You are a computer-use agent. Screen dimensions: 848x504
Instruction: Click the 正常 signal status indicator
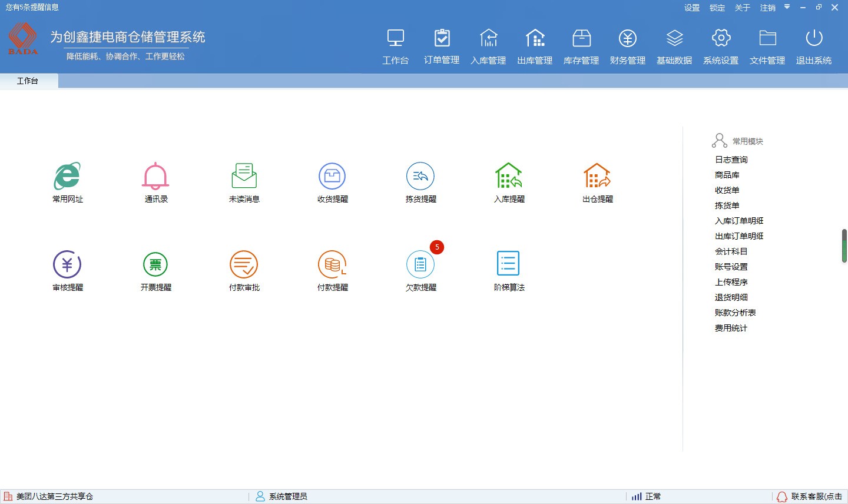pos(646,496)
